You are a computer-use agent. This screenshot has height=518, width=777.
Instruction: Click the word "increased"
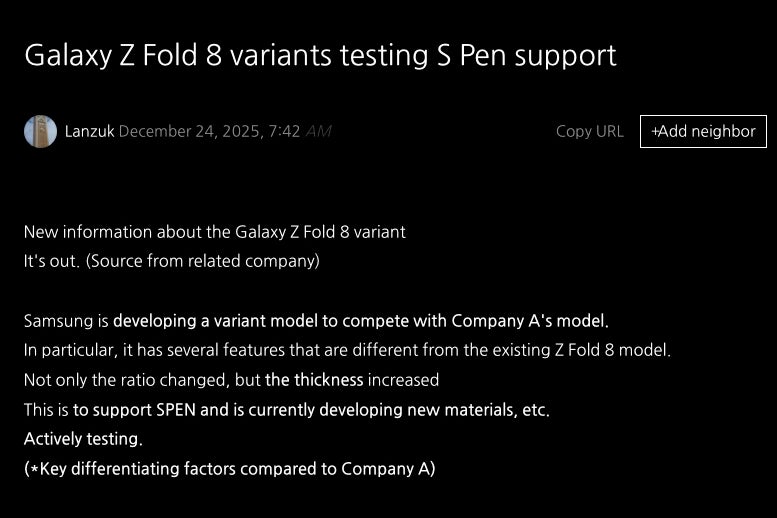(x=403, y=380)
